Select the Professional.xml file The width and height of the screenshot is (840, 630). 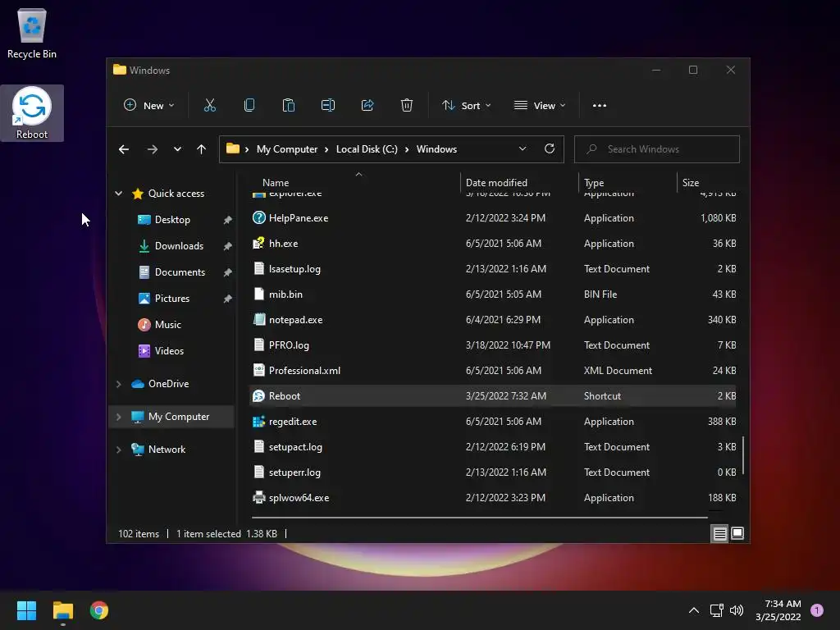(493, 371)
